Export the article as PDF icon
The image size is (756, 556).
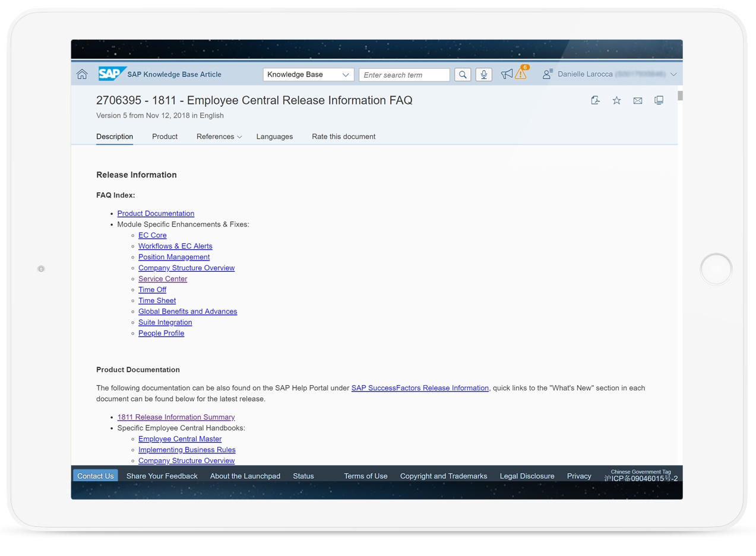coord(595,100)
